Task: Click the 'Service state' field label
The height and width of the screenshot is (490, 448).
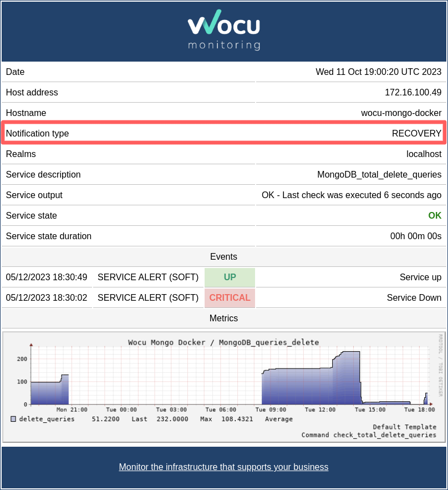Action: [31, 216]
